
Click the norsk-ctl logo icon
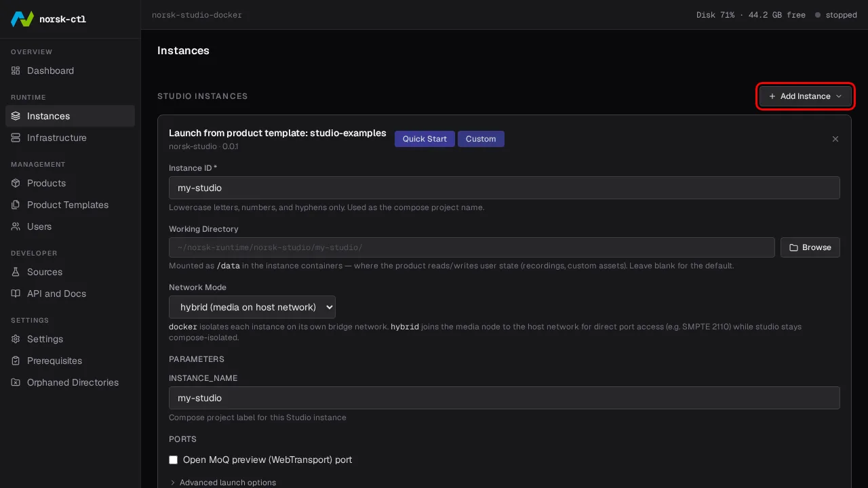(x=22, y=19)
